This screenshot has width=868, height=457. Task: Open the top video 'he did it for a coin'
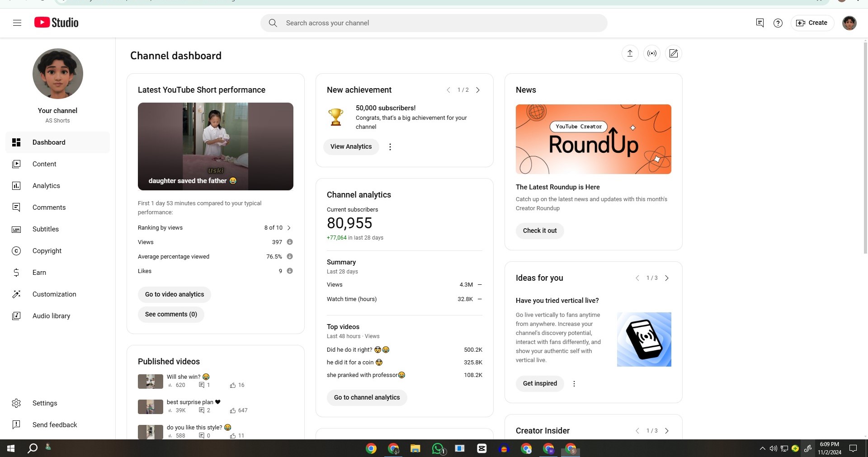(x=355, y=363)
